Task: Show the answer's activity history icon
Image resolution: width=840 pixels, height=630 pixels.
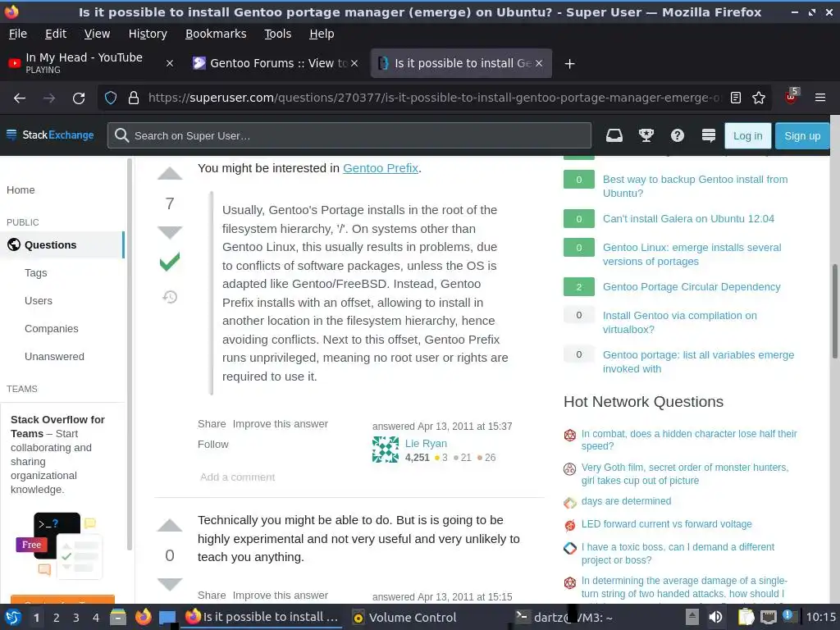Action: click(x=170, y=297)
